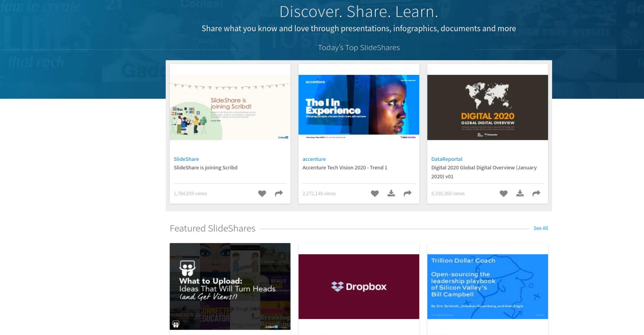Open the accenture author link
The width and height of the screenshot is (644, 335).
(x=314, y=159)
